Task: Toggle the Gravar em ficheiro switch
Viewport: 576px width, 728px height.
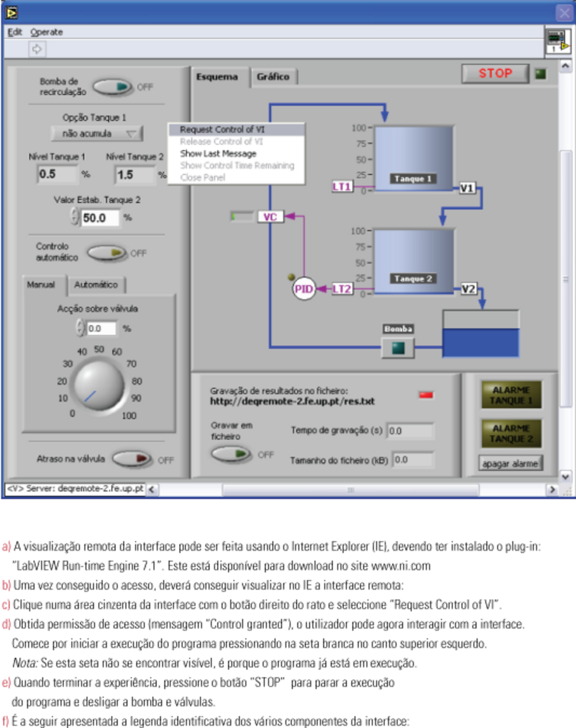Action: [x=231, y=454]
